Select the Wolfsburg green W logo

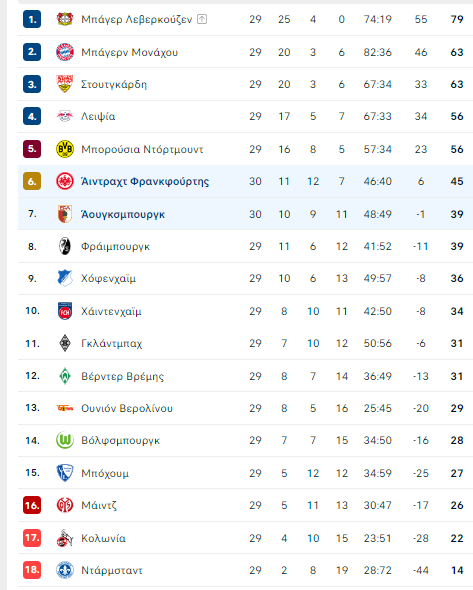(65, 440)
